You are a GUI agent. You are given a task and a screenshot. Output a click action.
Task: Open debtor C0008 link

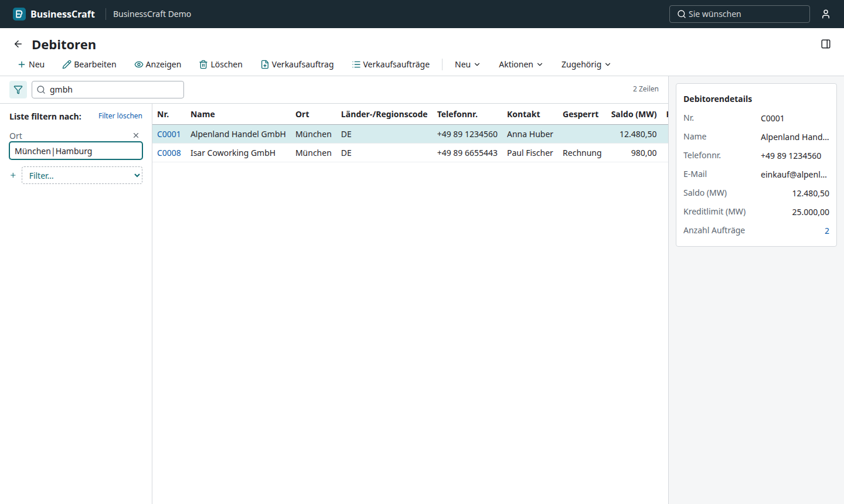[x=169, y=153]
